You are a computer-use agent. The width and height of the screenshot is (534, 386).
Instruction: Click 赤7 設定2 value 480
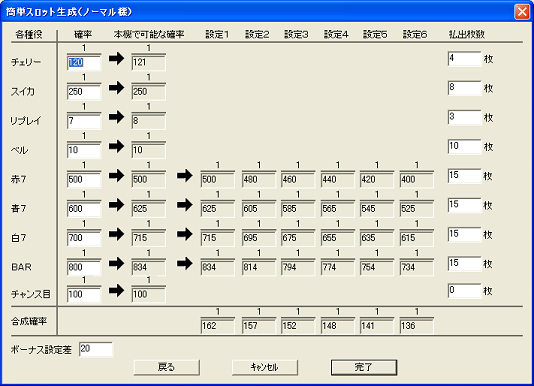tap(258, 179)
